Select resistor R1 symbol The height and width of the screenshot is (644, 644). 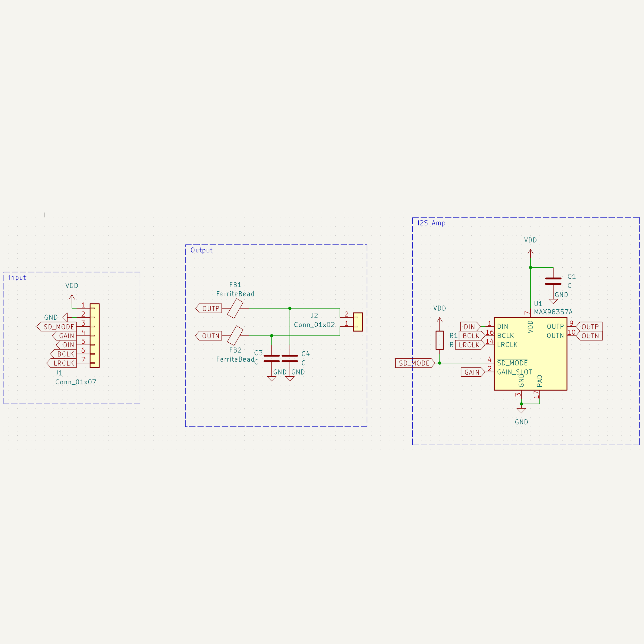pos(440,340)
